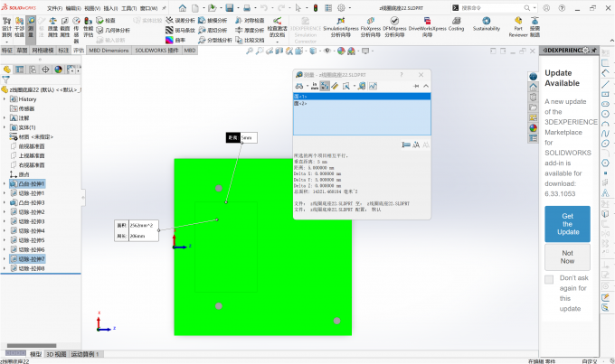The height and width of the screenshot is (364, 615).
Task: Open the 比较文档 compare documents tool
Action: 250,40
